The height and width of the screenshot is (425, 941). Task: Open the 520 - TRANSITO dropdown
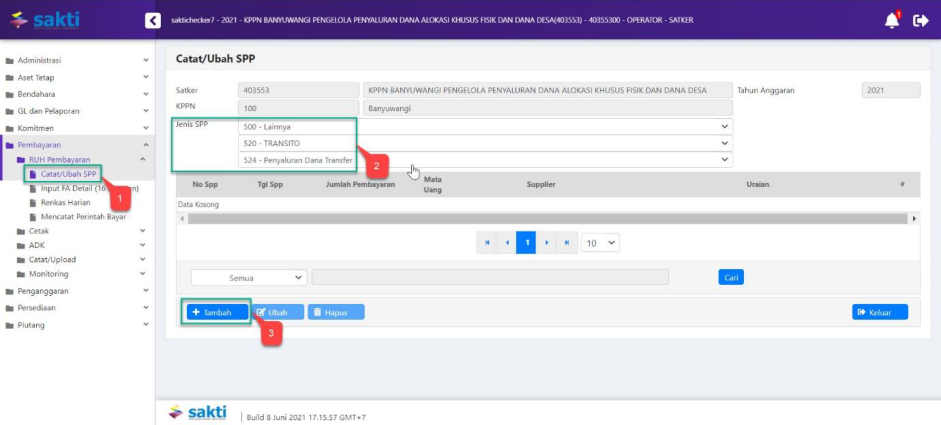(x=485, y=143)
